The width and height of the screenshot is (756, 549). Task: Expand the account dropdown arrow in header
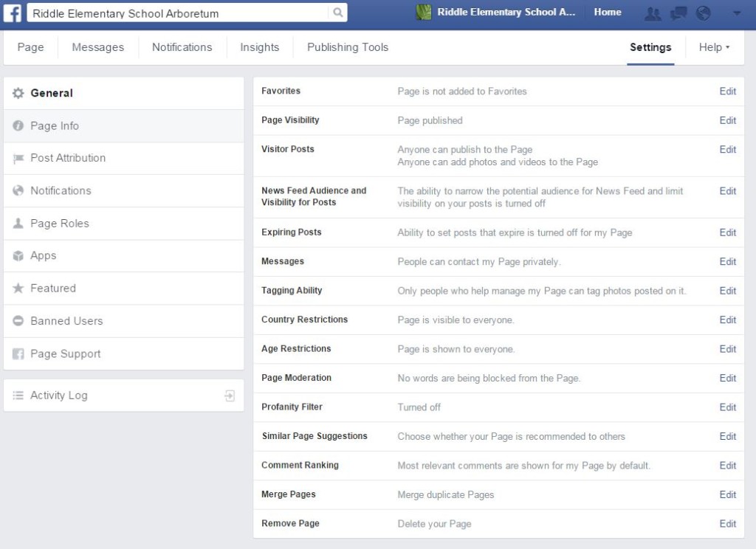[x=737, y=13]
